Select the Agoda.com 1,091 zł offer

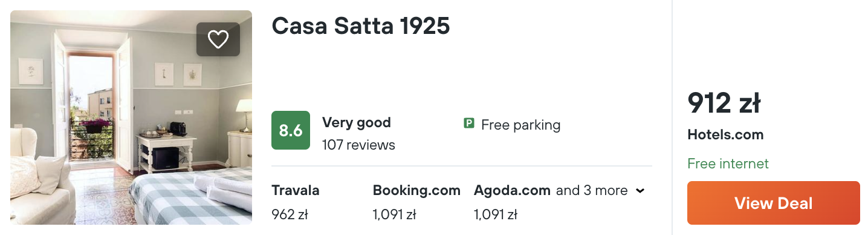tap(512, 202)
